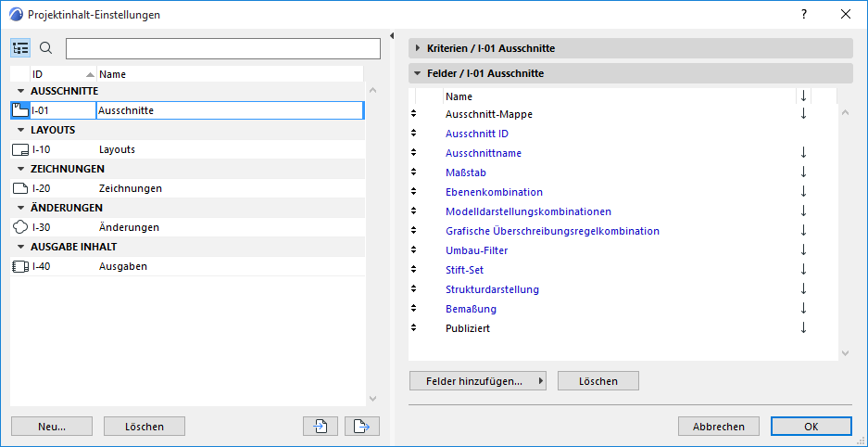The image size is (868, 447).
Task: Click the Neu... button
Action: 52,427
